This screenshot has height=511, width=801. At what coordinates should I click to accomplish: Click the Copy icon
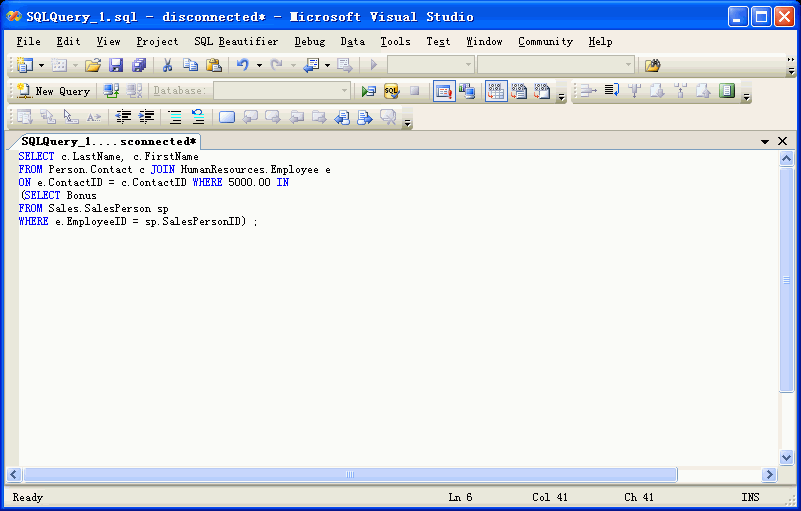pyautogui.click(x=190, y=65)
